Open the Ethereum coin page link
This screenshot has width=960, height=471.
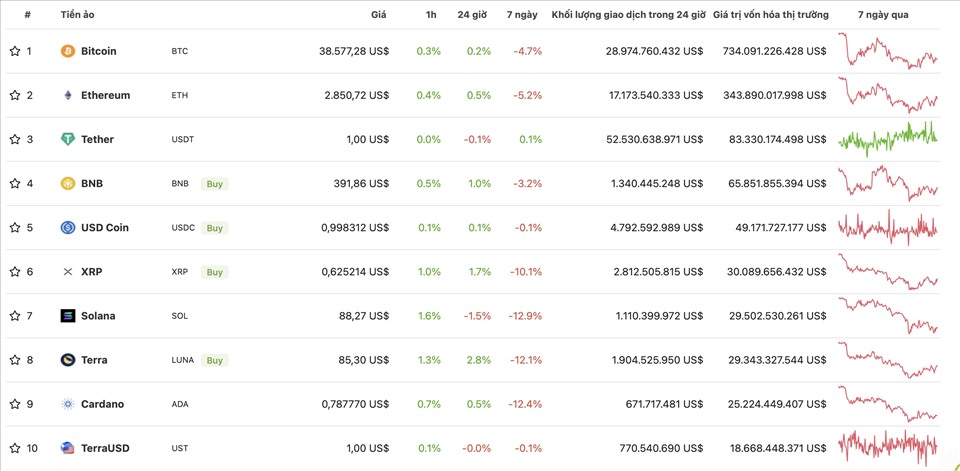105,96
